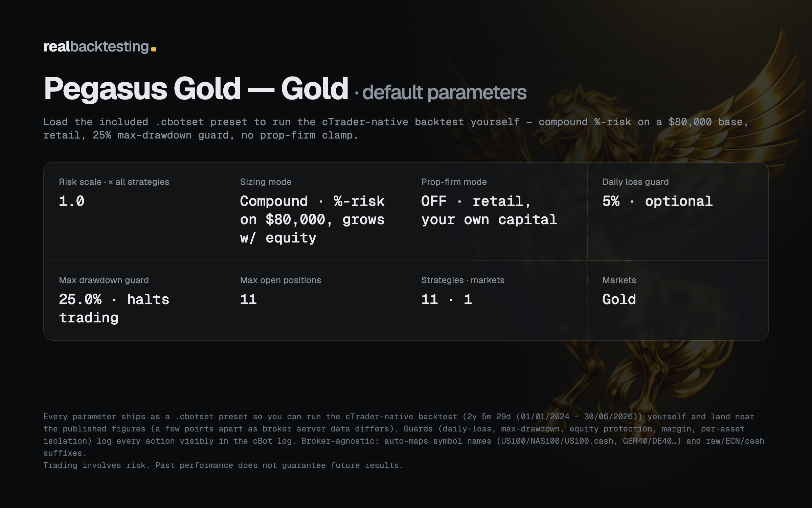Click the realbacktesting logo
Viewport: 812px width, 508px height.
click(x=100, y=47)
